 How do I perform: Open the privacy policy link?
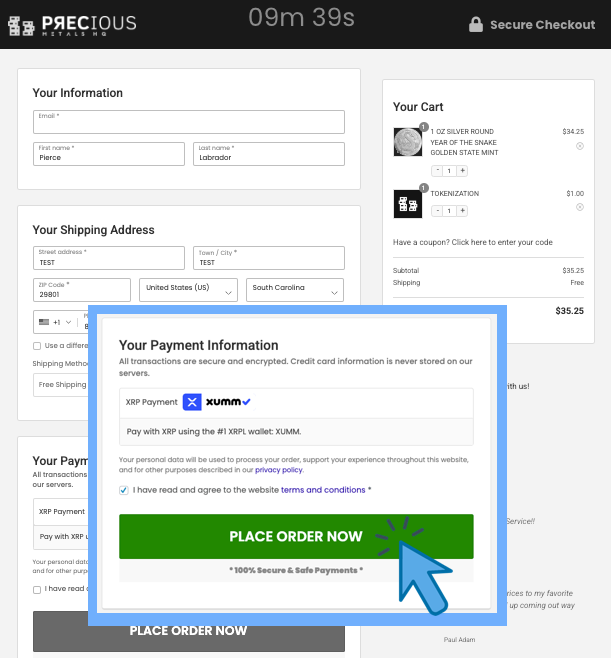[279, 470]
